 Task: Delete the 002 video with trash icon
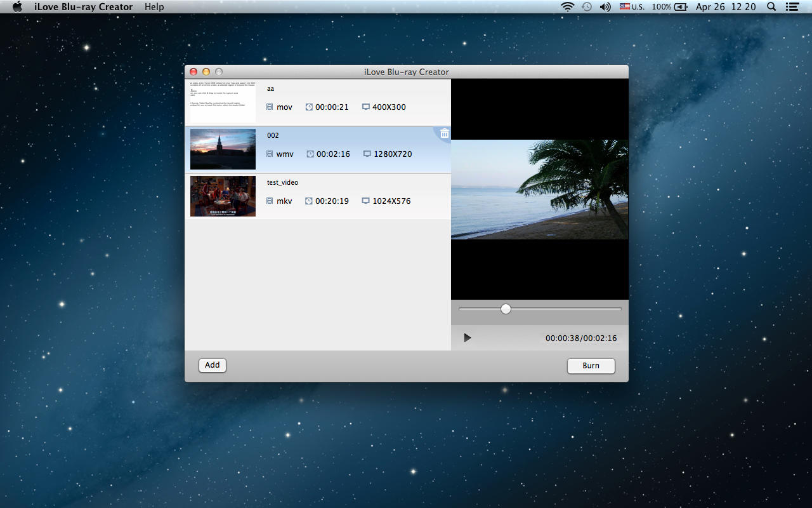[x=444, y=133]
